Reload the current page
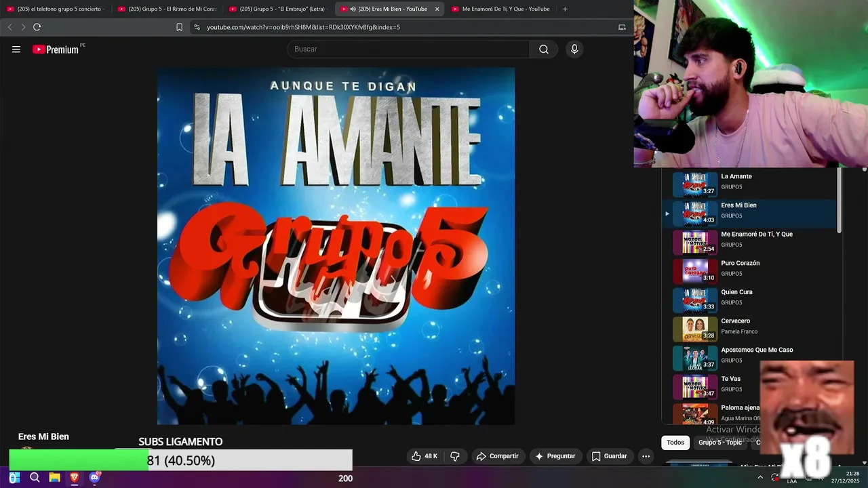This screenshot has width=868, height=488. [x=37, y=27]
